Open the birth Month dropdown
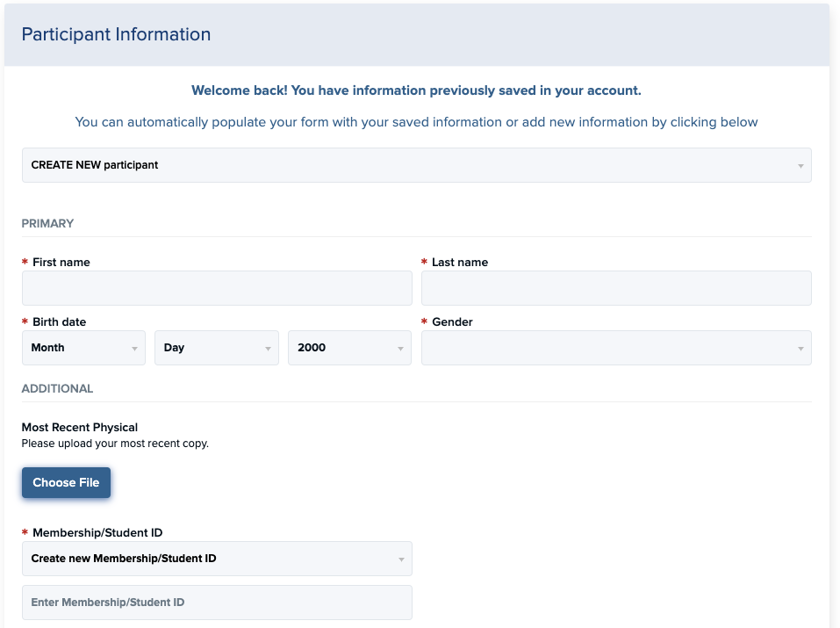The image size is (840, 628). click(83, 348)
